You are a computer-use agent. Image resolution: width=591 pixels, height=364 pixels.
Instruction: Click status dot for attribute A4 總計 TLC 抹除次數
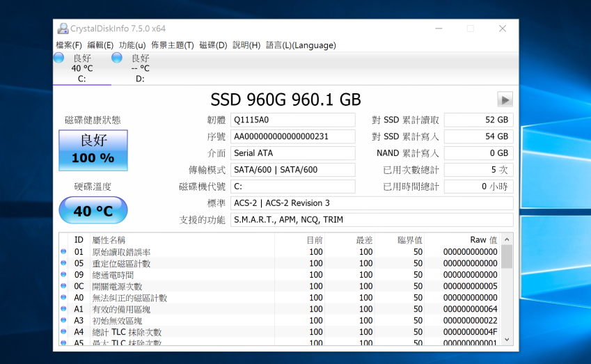click(63, 331)
